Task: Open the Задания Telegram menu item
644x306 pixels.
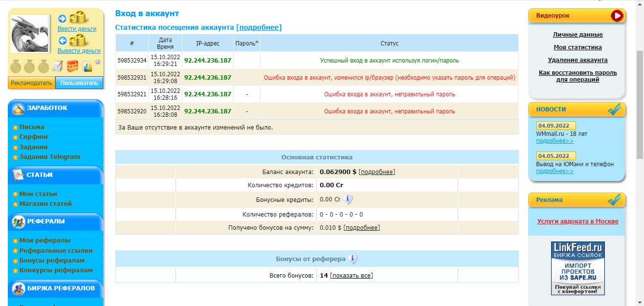Action: pos(50,156)
